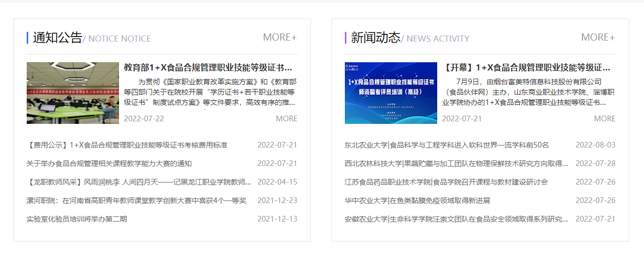Open the 华中农业大学 fish mucosal immunity news

point(417,200)
